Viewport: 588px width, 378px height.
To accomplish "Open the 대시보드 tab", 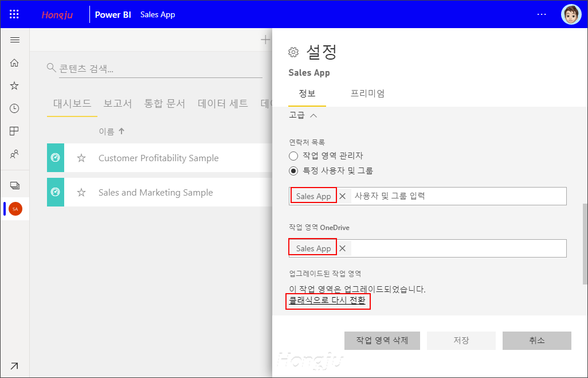I will (72, 104).
